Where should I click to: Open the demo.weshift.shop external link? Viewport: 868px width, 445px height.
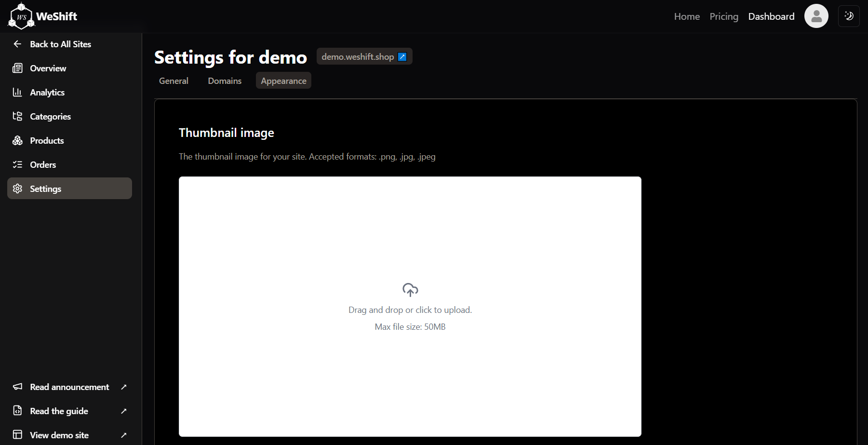tap(364, 56)
